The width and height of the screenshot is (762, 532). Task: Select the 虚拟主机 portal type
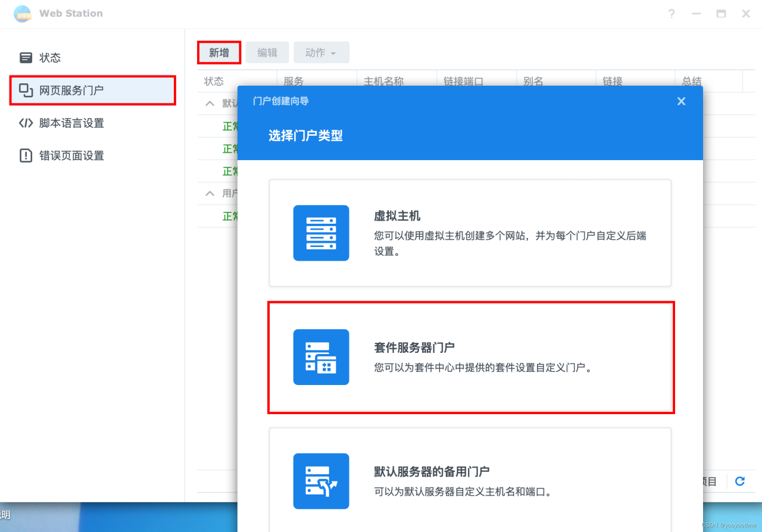[x=470, y=233]
